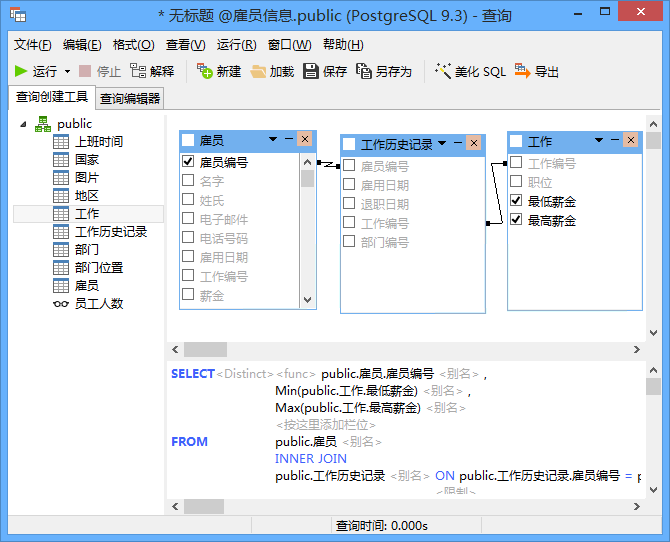This screenshot has width=670, height=542.
Task: Uncheck 最低薪金 checkbox in 工作 table
Action: [516, 201]
